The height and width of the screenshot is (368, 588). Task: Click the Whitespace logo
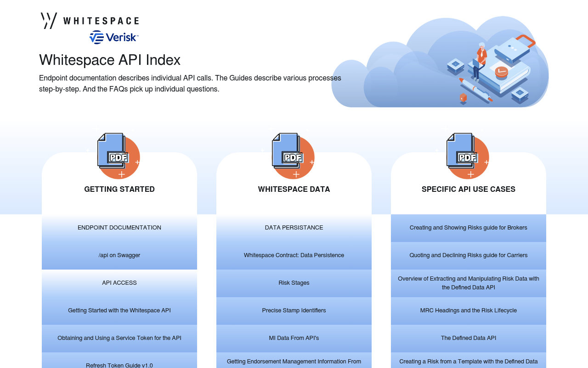[90, 21]
